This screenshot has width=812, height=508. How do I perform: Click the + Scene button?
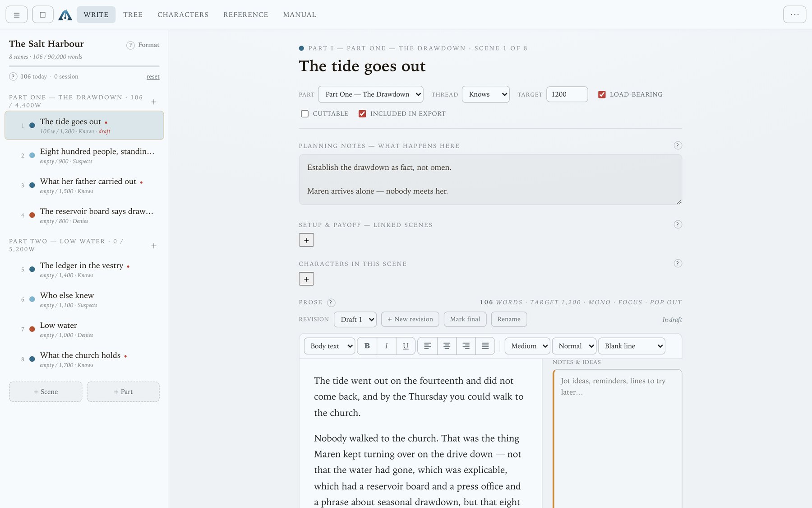pos(46,391)
